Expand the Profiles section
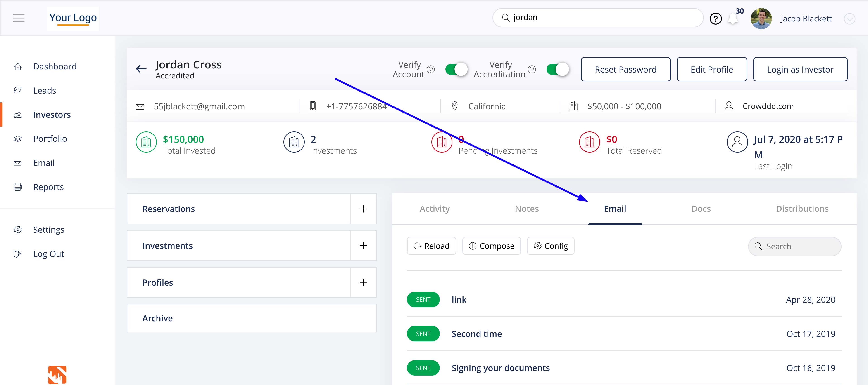Screen dimensions: 868x385 pyautogui.click(x=363, y=282)
